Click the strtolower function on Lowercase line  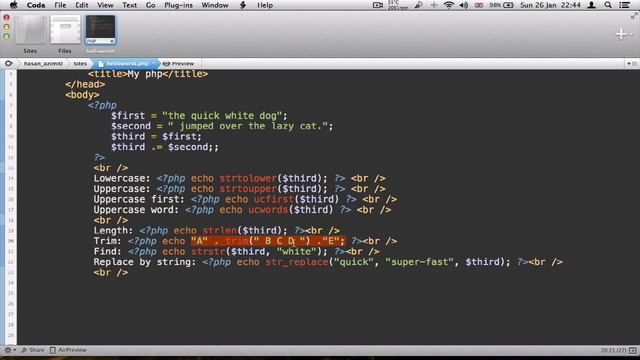pos(248,178)
